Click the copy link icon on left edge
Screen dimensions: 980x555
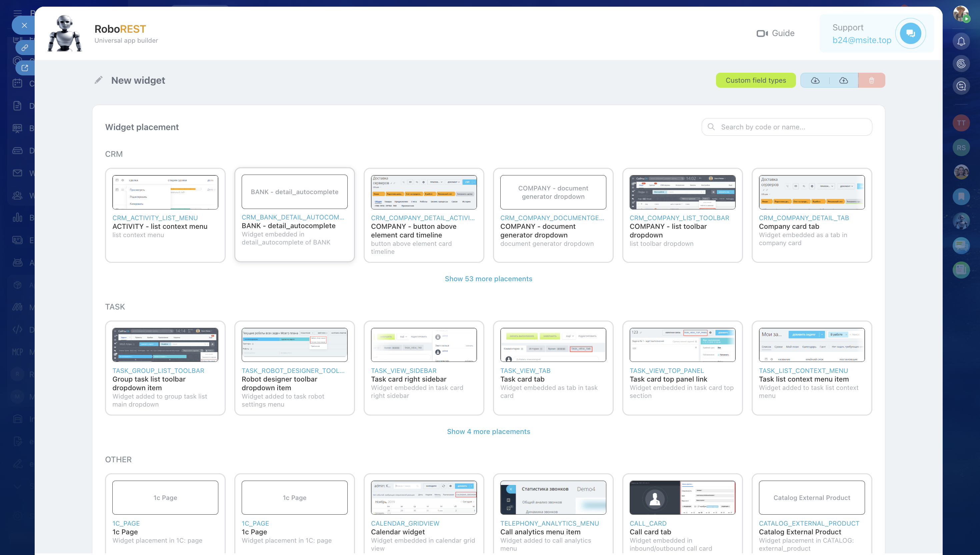pyautogui.click(x=25, y=48)
